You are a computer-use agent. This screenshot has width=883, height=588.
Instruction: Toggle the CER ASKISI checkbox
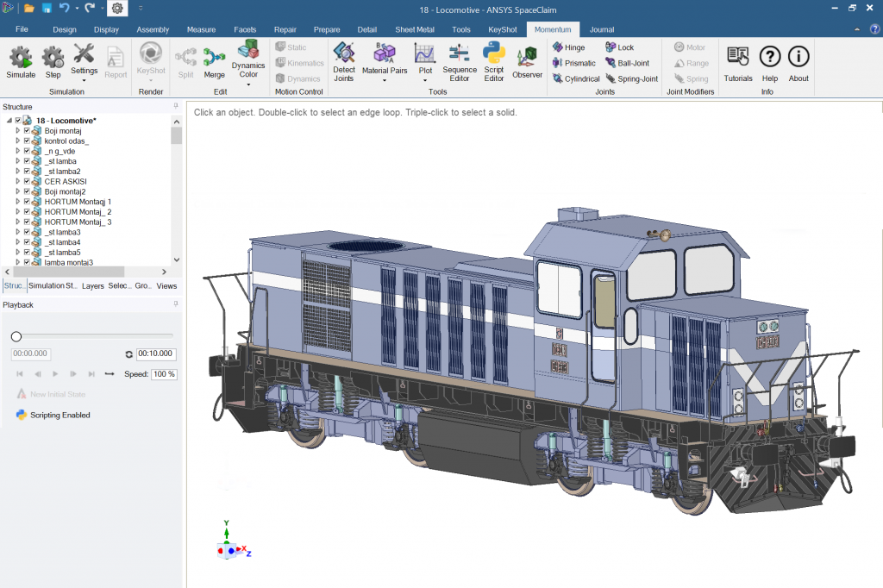[x=27, y=181]
